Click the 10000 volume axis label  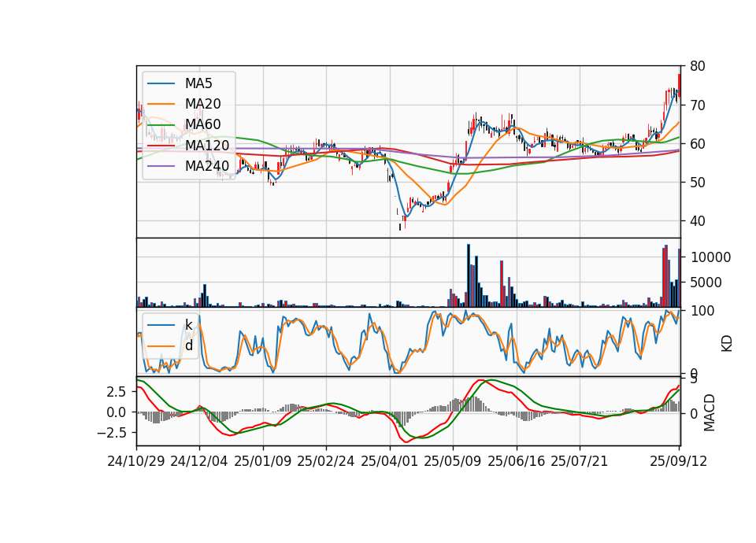710,257
